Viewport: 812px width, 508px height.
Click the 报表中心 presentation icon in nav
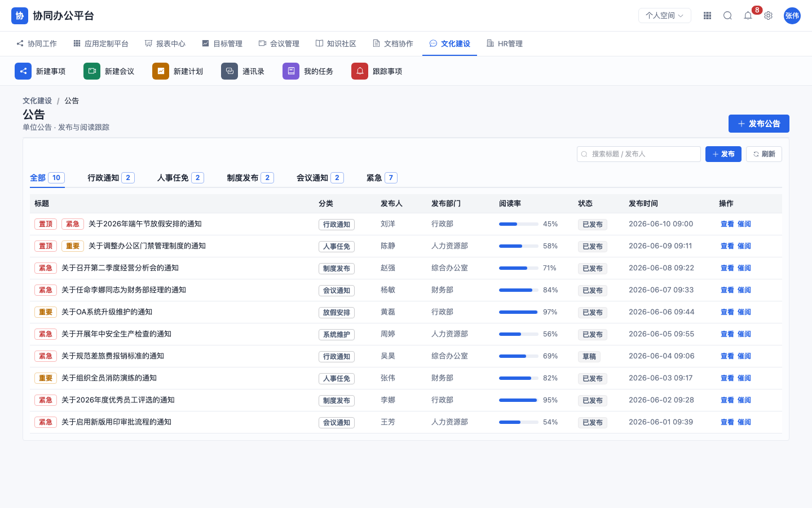click(149, 43)
